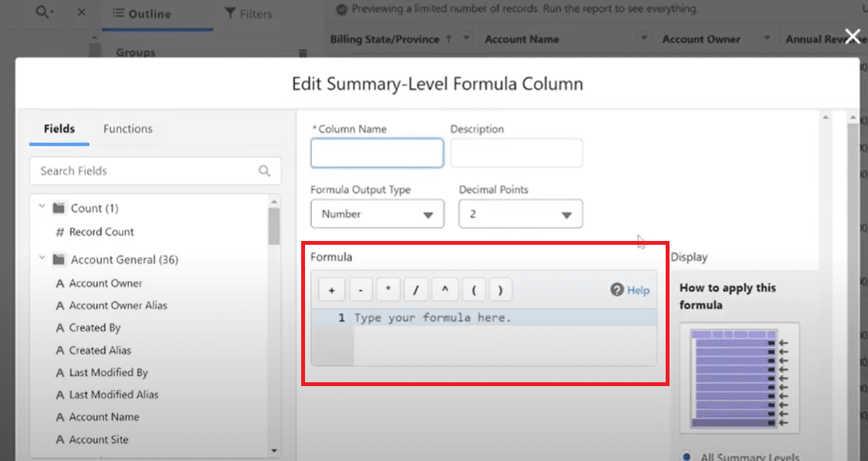The width and height of the screenshot is (868, 461).
Task: Click the small X beside the search icon
Action: pos(81,12)
